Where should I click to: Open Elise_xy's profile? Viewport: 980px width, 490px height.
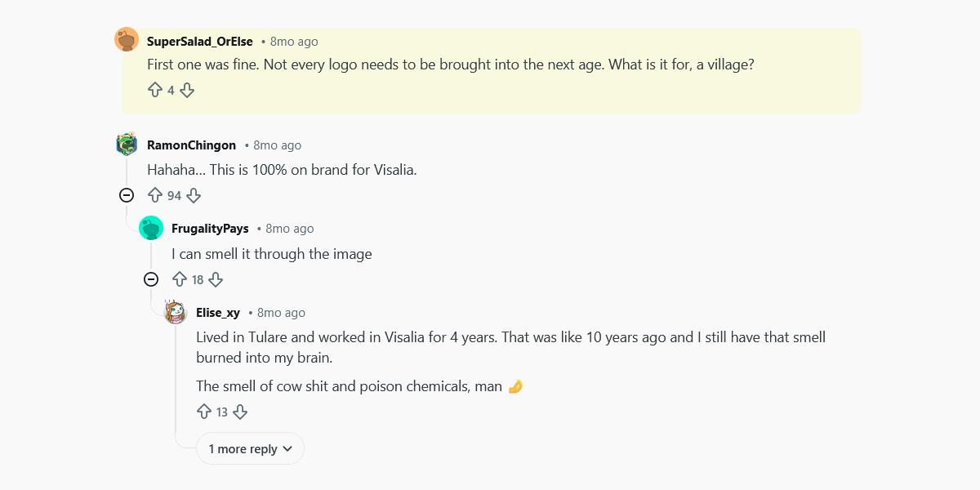218,312
